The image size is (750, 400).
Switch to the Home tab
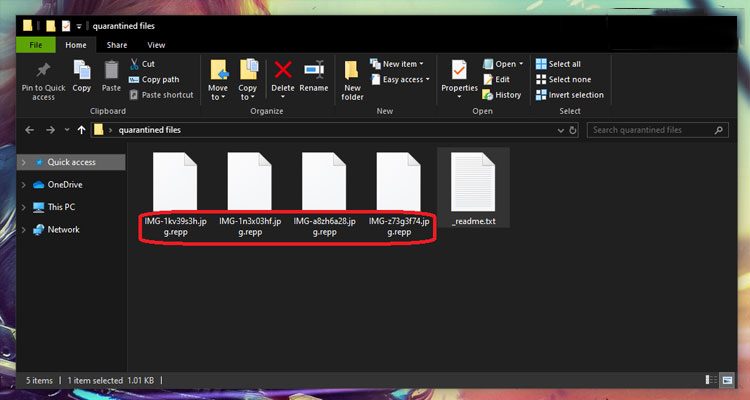pos(76,45)
